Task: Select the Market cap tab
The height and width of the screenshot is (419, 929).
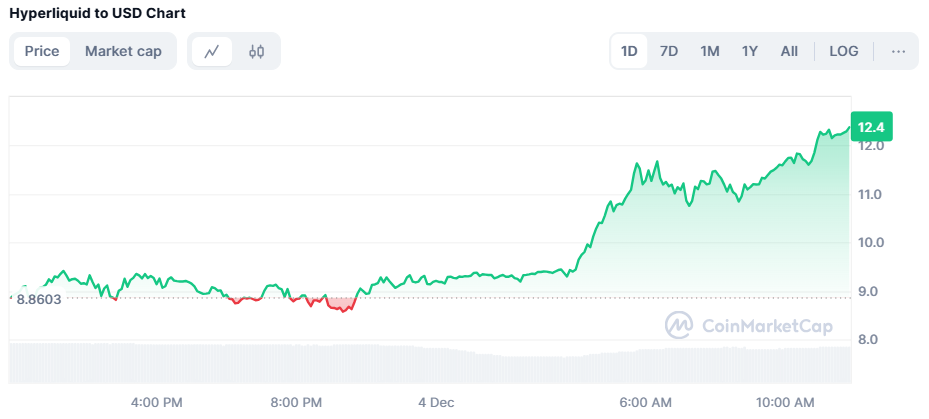Action: point(123,52)
